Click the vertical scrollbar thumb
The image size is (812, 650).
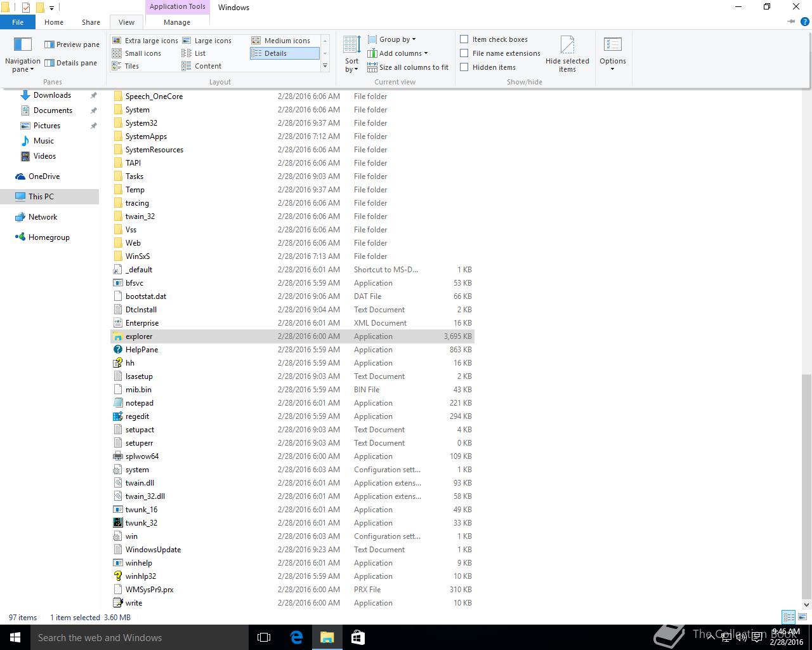[x=806, y=486]
